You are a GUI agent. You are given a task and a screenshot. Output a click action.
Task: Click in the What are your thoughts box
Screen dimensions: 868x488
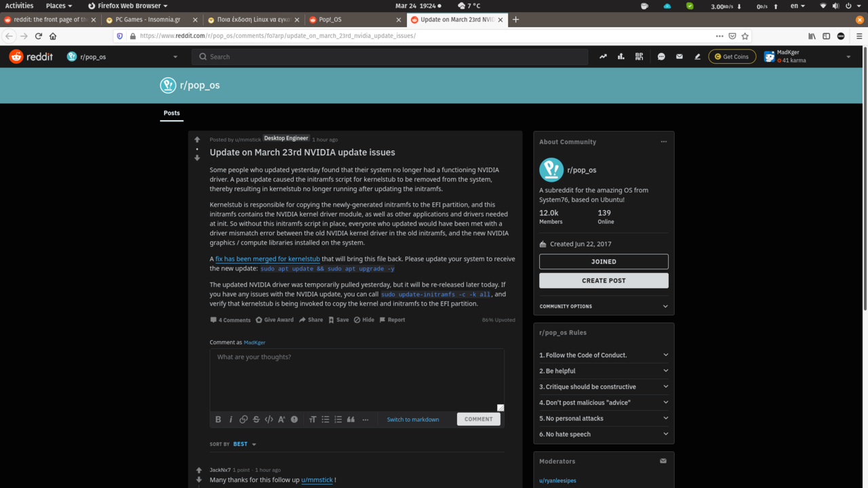click(x=357, y=380)
